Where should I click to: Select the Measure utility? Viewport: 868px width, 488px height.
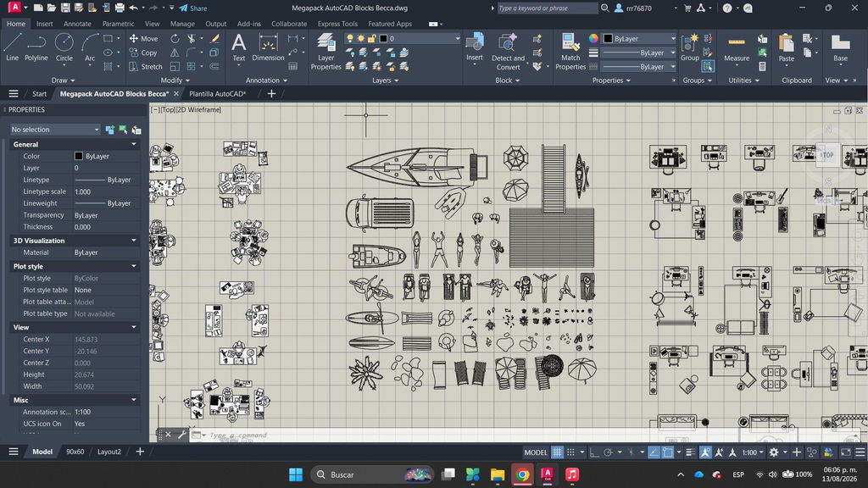(737, 48)
